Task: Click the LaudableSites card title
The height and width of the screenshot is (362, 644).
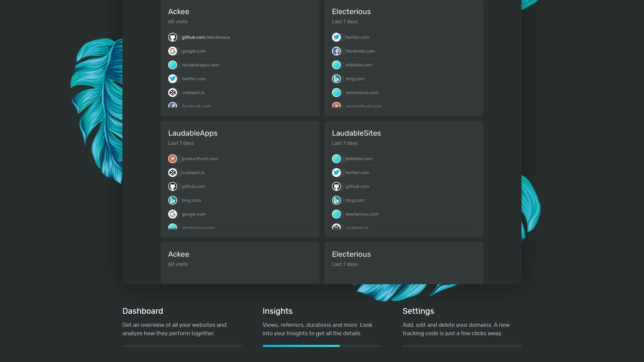Action: coord(356,133)
